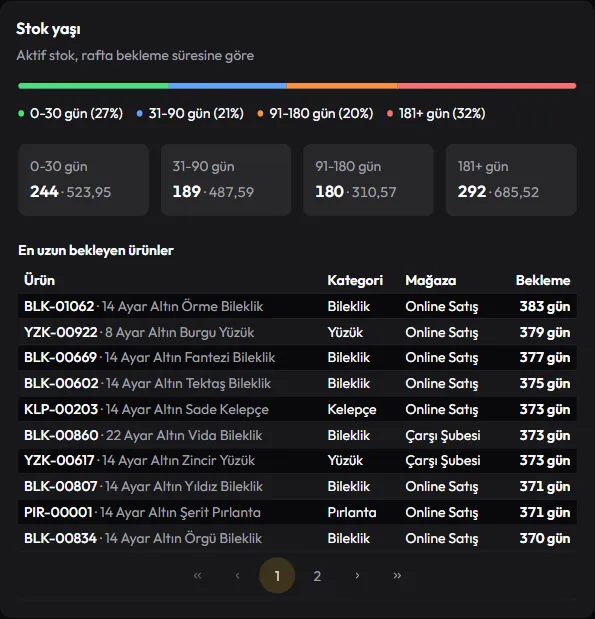
Task: Open the 0-30 gün card showing 244
Action: point(83,180)
